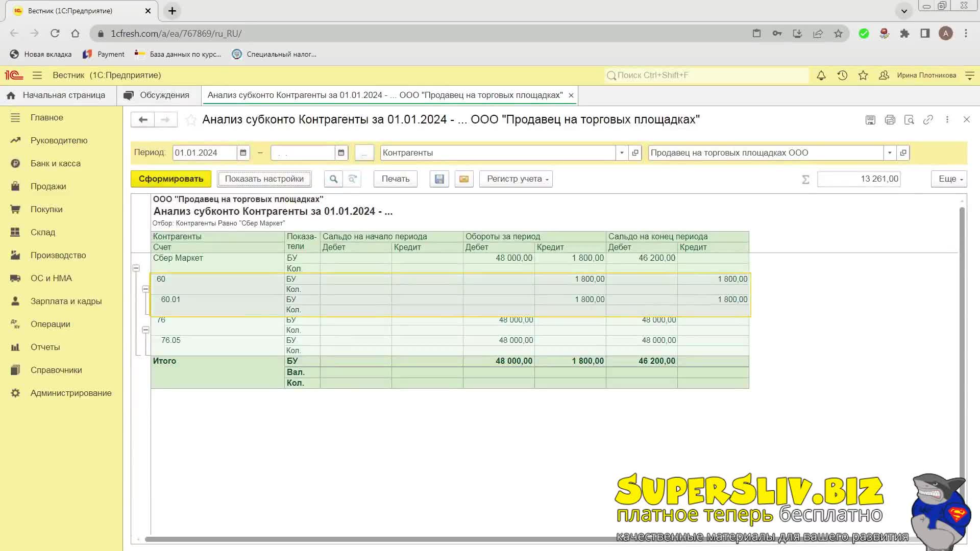
Task: Open user account icon beside Ирина Плотникова
Action: [x=884, y=76]
